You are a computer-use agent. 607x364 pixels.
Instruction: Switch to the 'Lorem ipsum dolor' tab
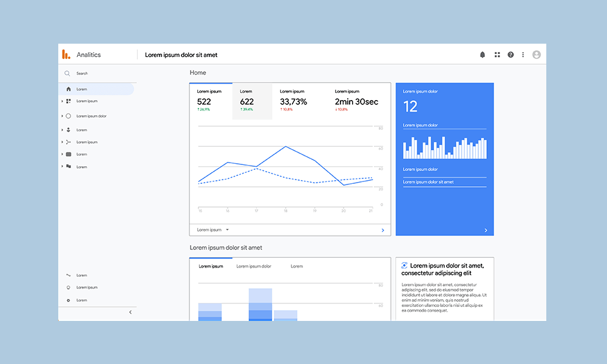tap(254, 266)
